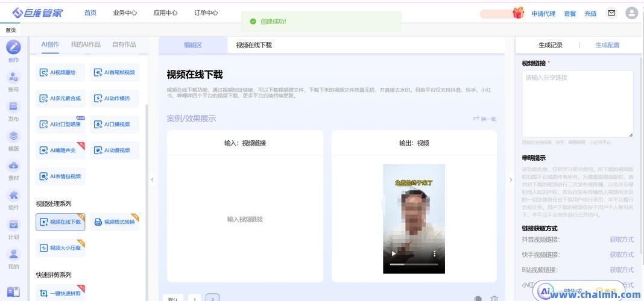Click the video progress bar

point(414,264)
